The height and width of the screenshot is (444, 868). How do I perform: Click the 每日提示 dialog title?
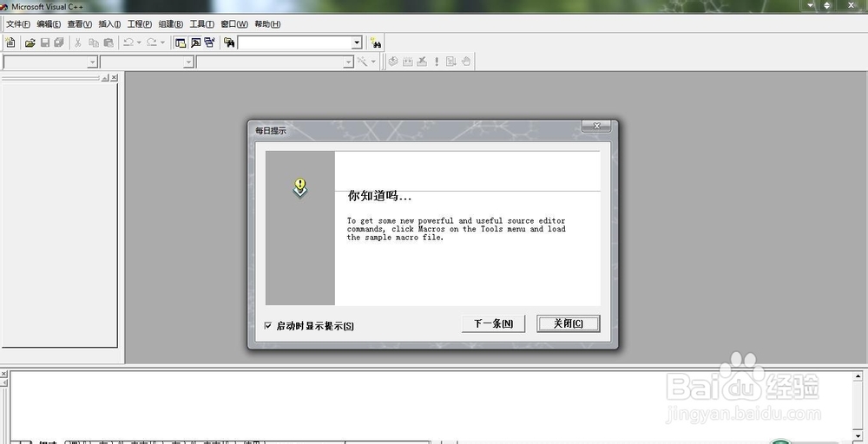(271, 131)
